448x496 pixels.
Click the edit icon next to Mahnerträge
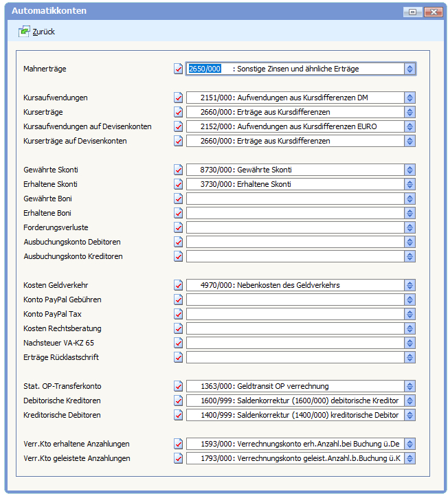point(179,69)
